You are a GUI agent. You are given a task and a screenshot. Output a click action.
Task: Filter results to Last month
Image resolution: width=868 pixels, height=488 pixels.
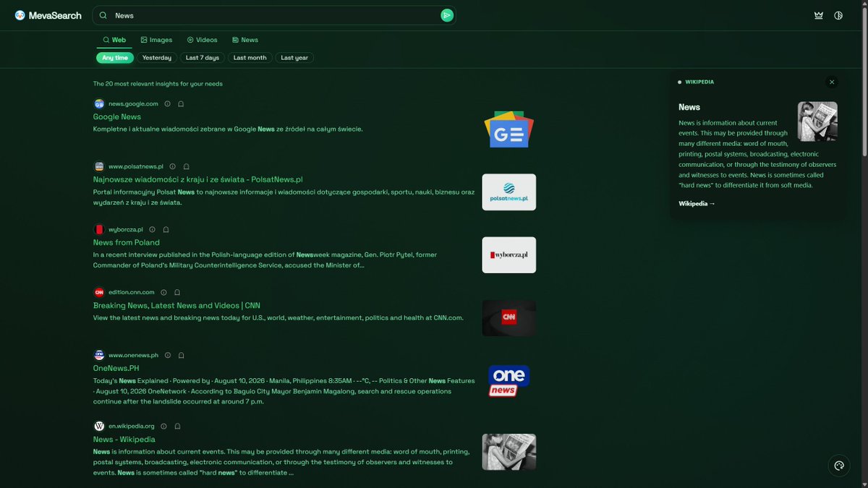[250, 58]
